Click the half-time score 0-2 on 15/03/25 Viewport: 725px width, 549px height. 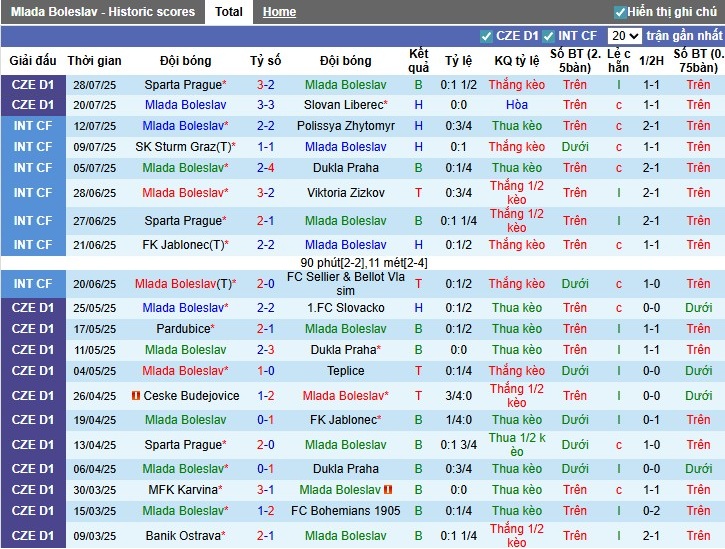pos(651,511)
